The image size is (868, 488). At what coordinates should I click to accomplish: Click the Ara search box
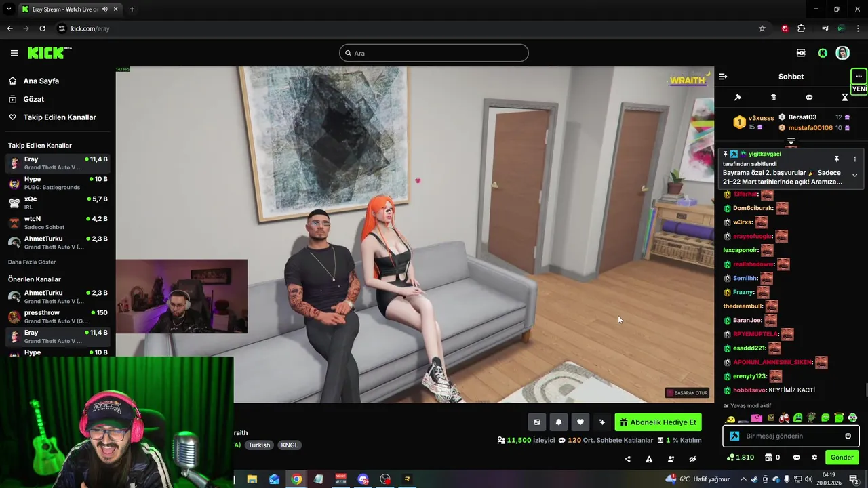click(x=434, y=53)
